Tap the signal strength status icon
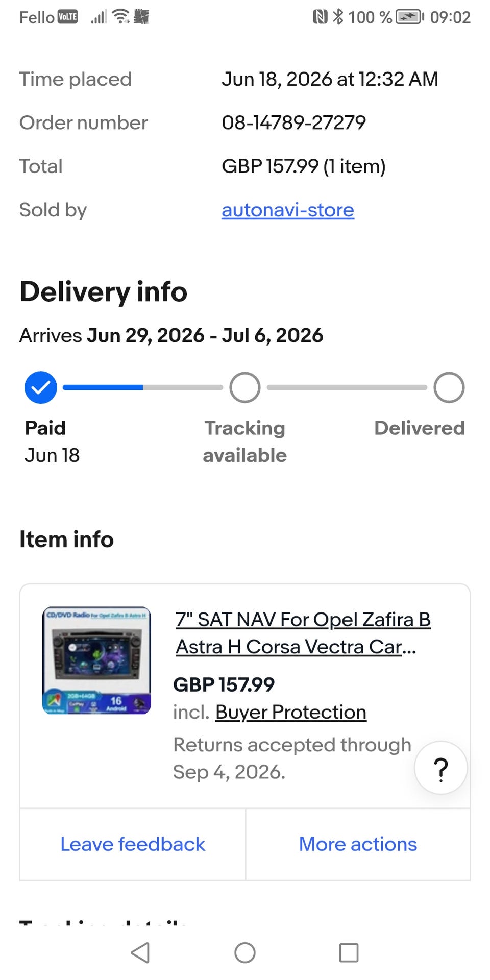 (x=99, y=17)
